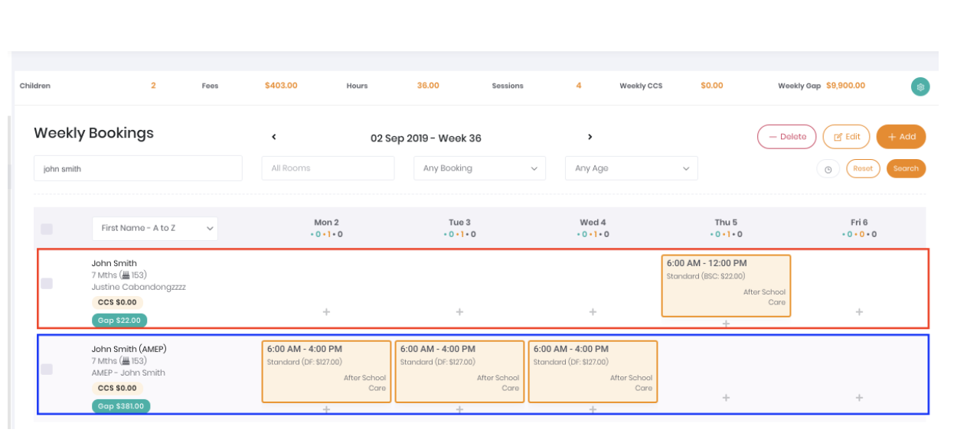Check the box for John Smith row
The width and height of the screenshot is (980, 436).
click(47, 284)
